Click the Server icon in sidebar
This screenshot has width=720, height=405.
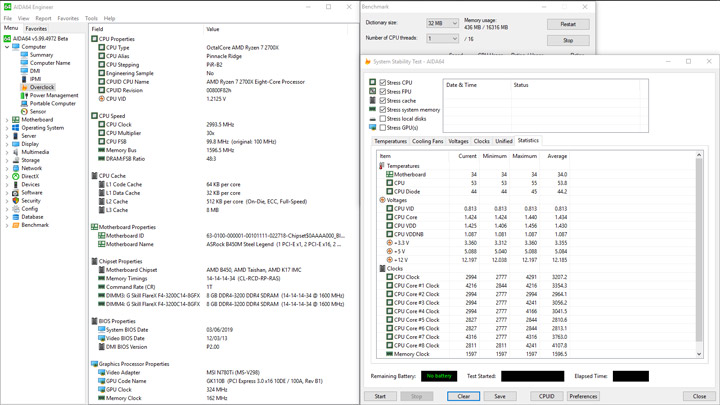pos(16,136)
